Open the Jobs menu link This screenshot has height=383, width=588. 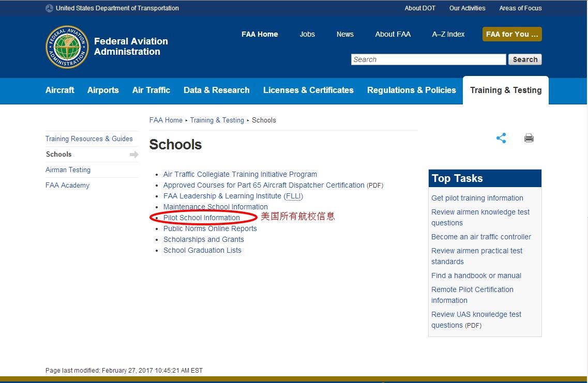pos(307,34)
